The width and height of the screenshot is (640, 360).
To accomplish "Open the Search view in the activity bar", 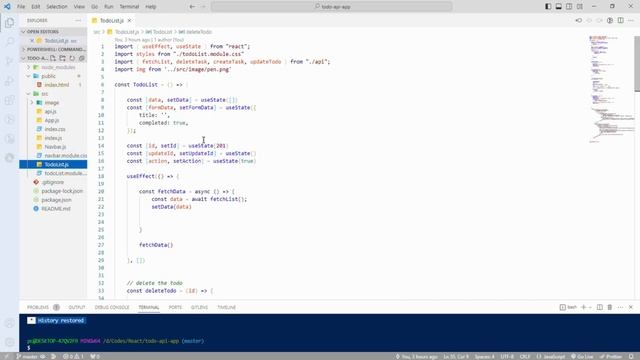I will click(9, 42).
